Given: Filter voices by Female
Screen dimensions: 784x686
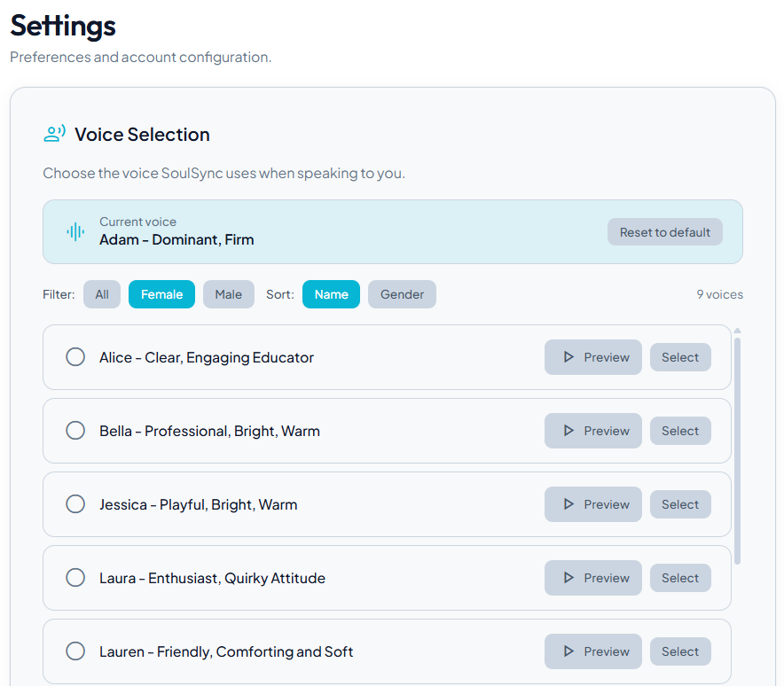Looking at the screenshot, I should pyautogui.click(x=161, y=294).
